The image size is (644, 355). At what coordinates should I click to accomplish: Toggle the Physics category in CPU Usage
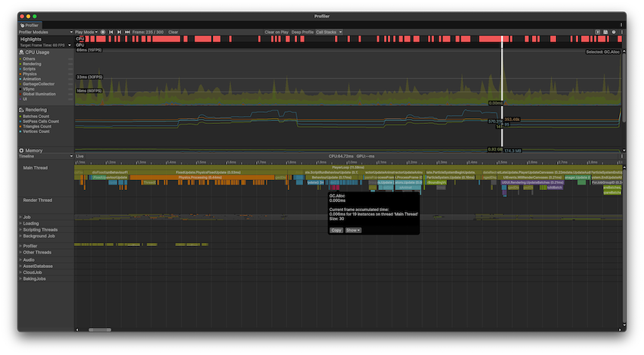coord(21,74)
